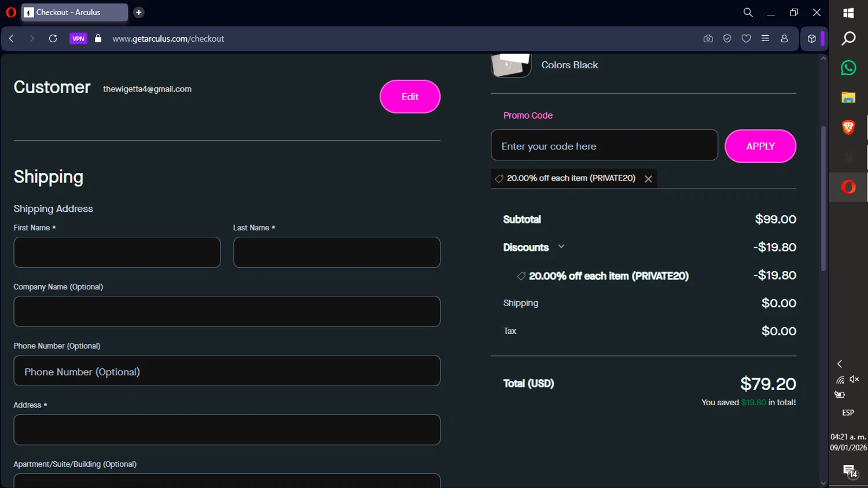Click the Colors Black item text
The width and height of the screenshot is (868, 488).
(569, 65)
